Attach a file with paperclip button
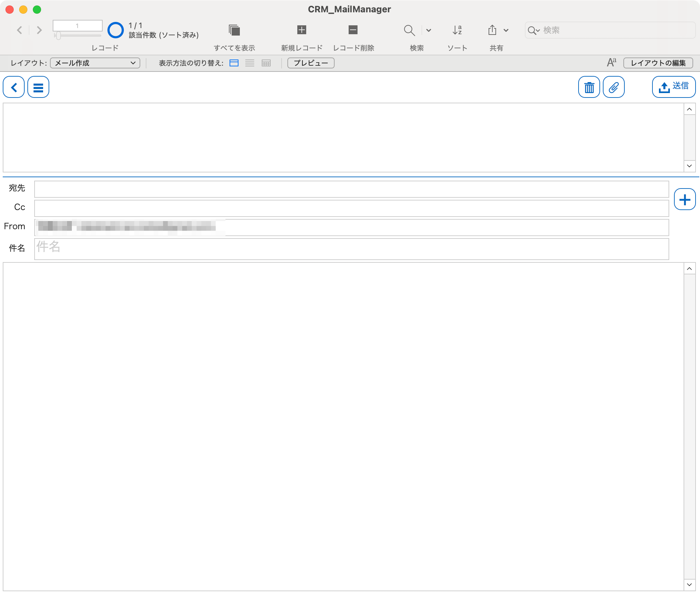 613,87
